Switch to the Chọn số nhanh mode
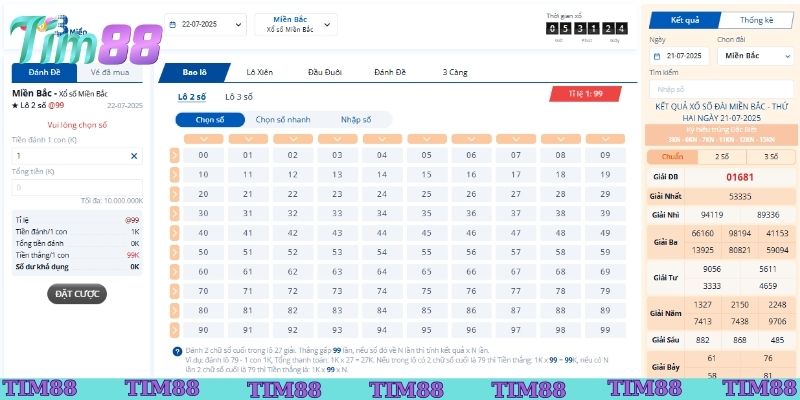 (283, 120)
